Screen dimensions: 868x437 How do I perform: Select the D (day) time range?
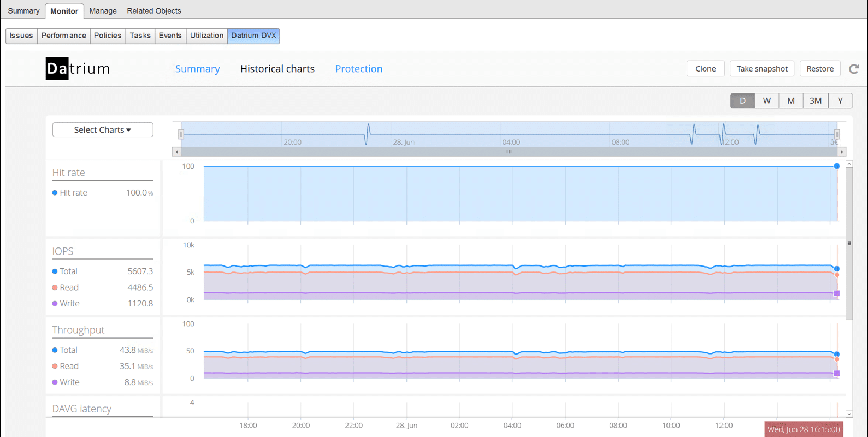[742, 101]
